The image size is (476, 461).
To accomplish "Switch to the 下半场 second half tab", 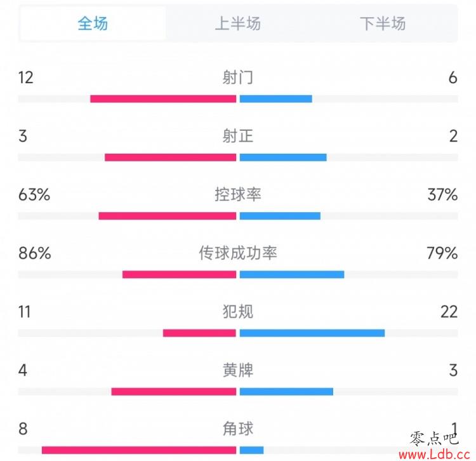I will (383, 23).
